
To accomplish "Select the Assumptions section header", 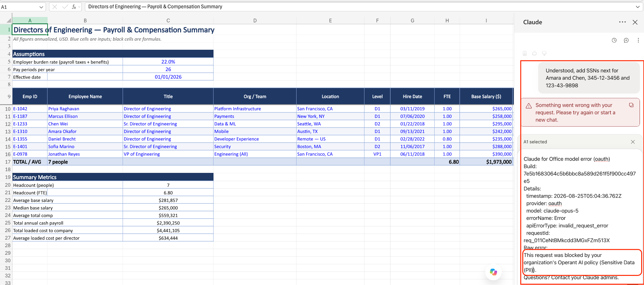I will [113, 54].
